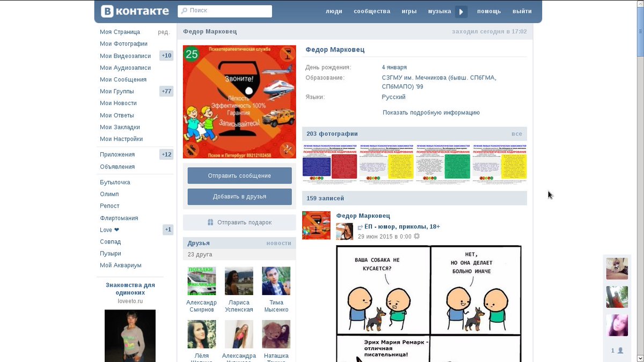Open люди in top menu
This screenshot has height=362, width=644.
[x=334, y=11]
